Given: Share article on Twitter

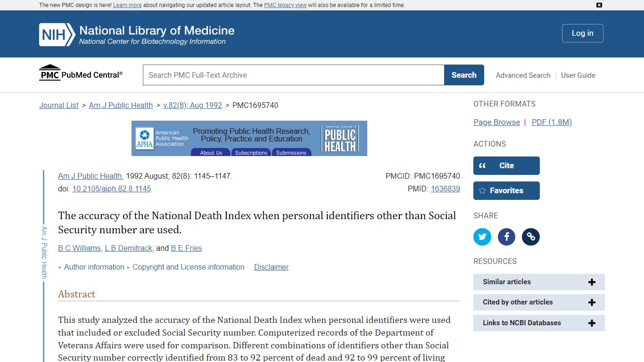Looking at the screenshot, I should click(482, 237).
